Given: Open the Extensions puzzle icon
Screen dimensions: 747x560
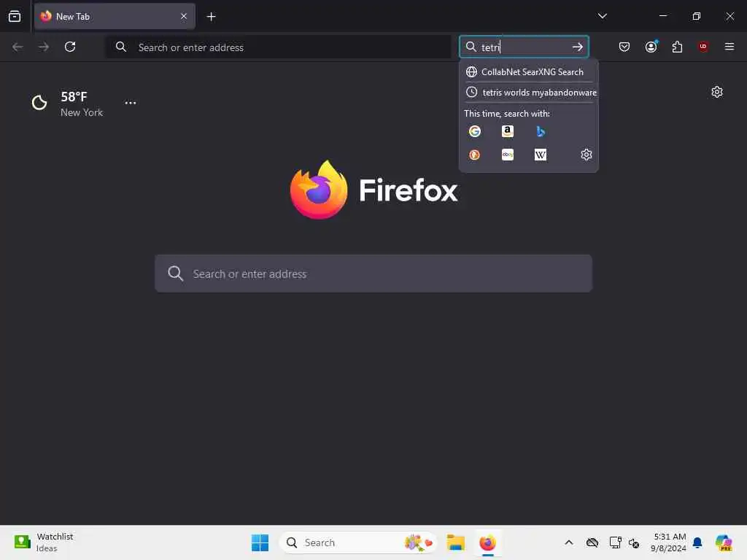Looking at the screenshot, I should (677, 47).
